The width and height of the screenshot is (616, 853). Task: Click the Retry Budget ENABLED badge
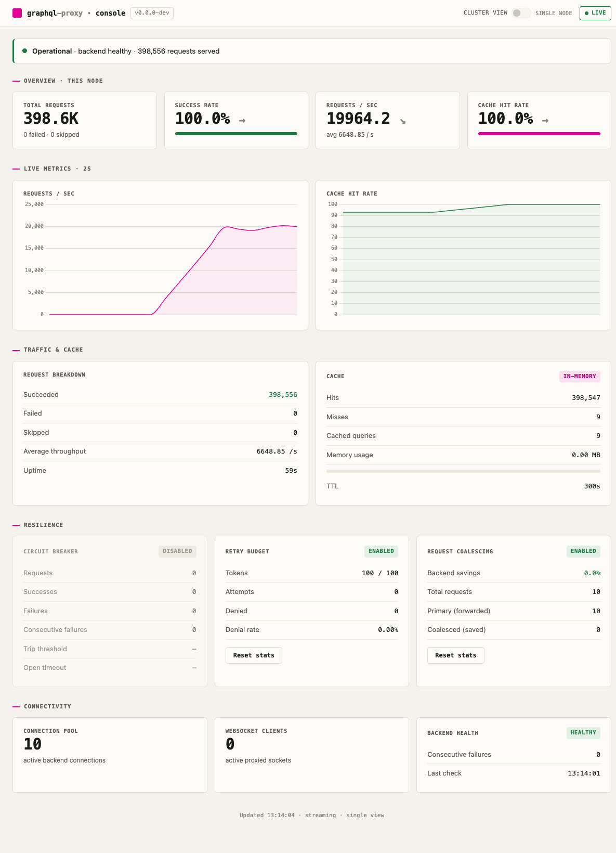pyautogui.click(x=381, y=551)
